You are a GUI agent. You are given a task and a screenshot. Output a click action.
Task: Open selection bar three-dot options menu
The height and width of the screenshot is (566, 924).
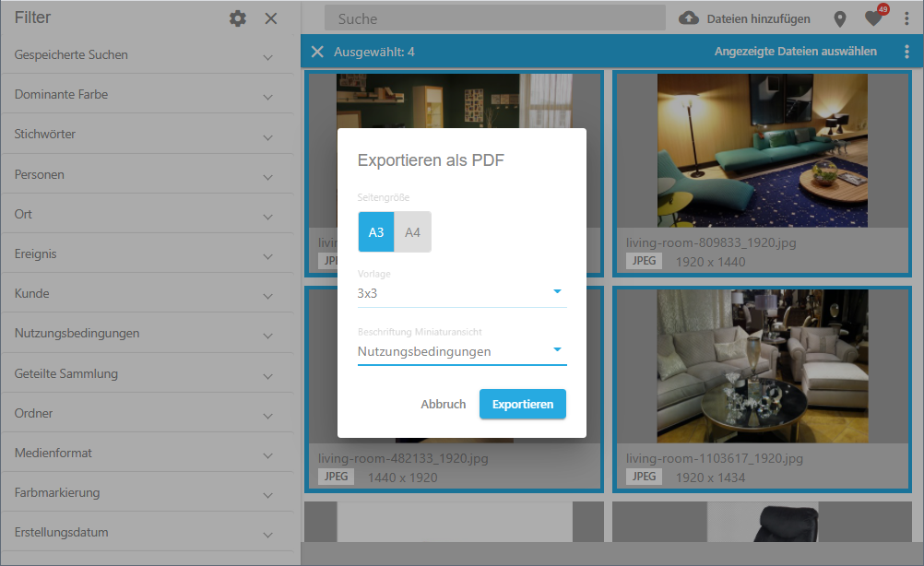click(907, 52)
